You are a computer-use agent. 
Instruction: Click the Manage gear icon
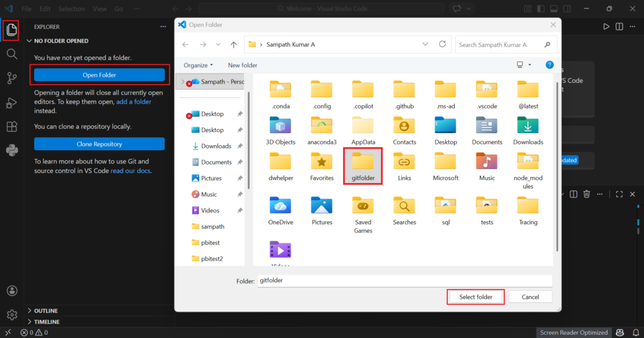tap(11, 315)
